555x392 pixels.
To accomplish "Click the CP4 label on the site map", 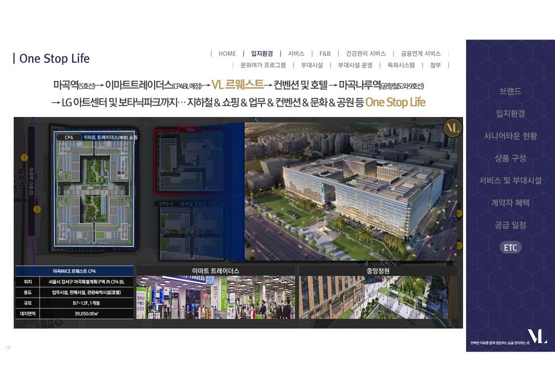I will click(69, 137).
